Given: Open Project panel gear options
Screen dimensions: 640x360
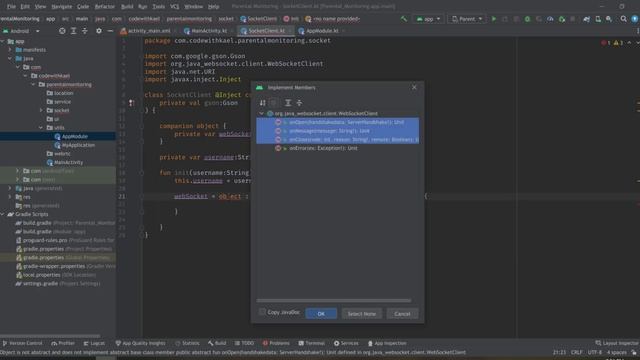Looking at the screenshot, I should click(99, 31).
